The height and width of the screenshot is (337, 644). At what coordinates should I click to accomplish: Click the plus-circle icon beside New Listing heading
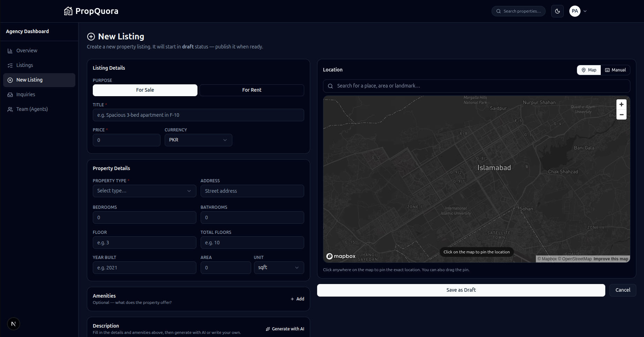pos(91,37)
